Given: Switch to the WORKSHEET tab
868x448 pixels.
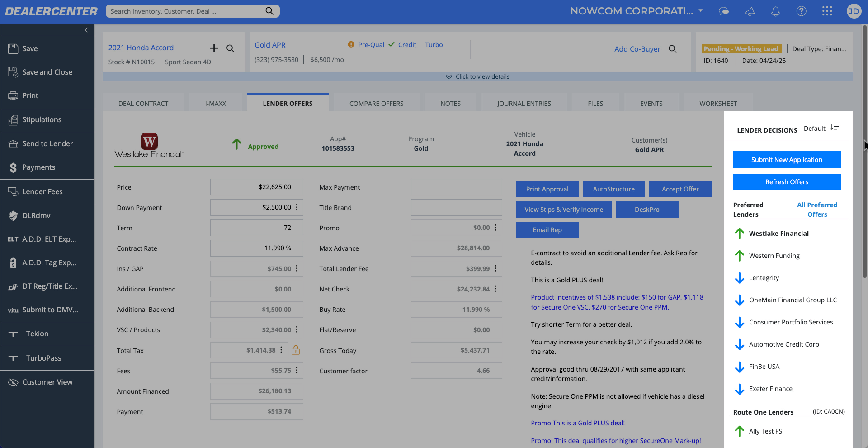Looking at the screenshot, I should (x=718, y=103).
